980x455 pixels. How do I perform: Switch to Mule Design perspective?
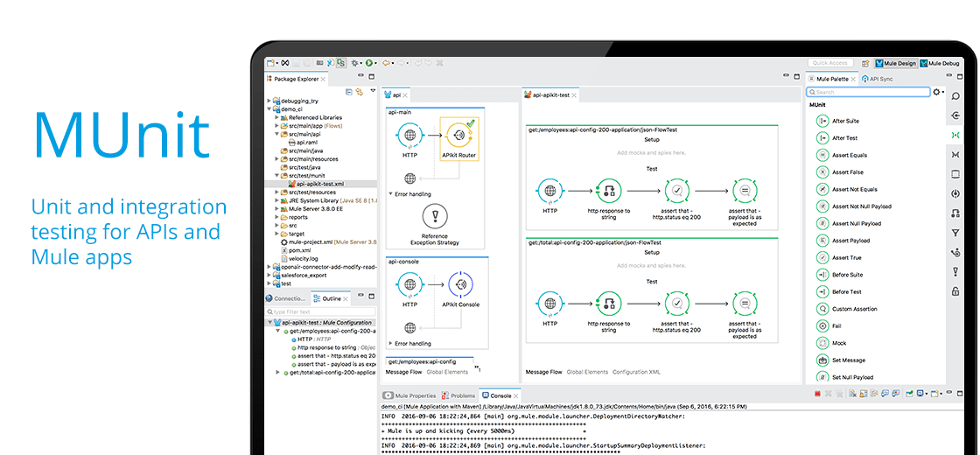click(896, 63)
